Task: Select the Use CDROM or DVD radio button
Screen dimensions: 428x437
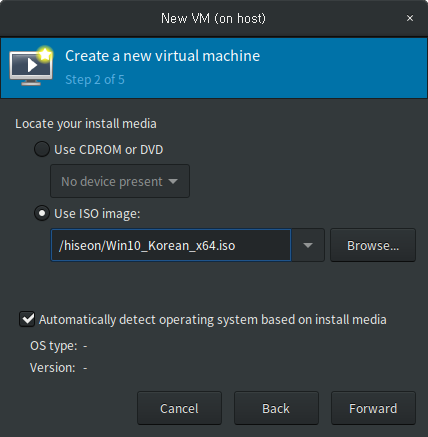Action: click(42, 149)
